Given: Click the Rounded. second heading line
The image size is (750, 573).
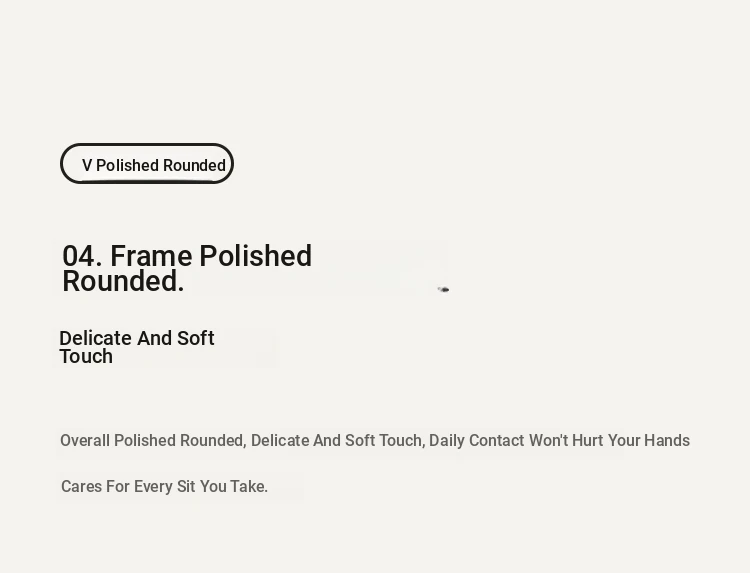Looking at the screenshot, I should click(x=123, y=281).
